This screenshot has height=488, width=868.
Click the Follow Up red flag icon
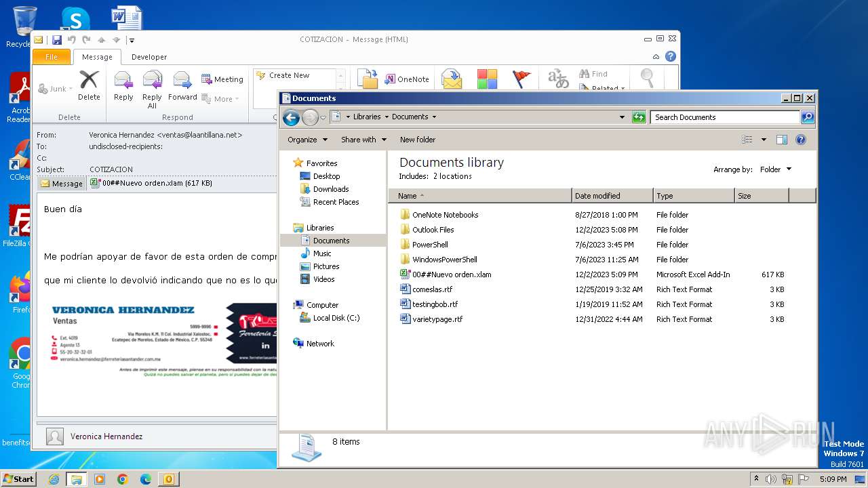pos(521,79)
